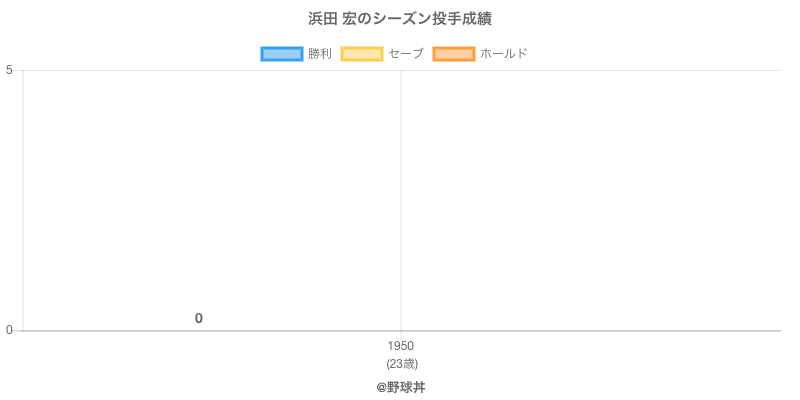Image resolution: width=800 pixels, height=400 pixels.
Task: Click the @野球丼 watermark text
Action: pyautogui.click(x=400, y=387)
